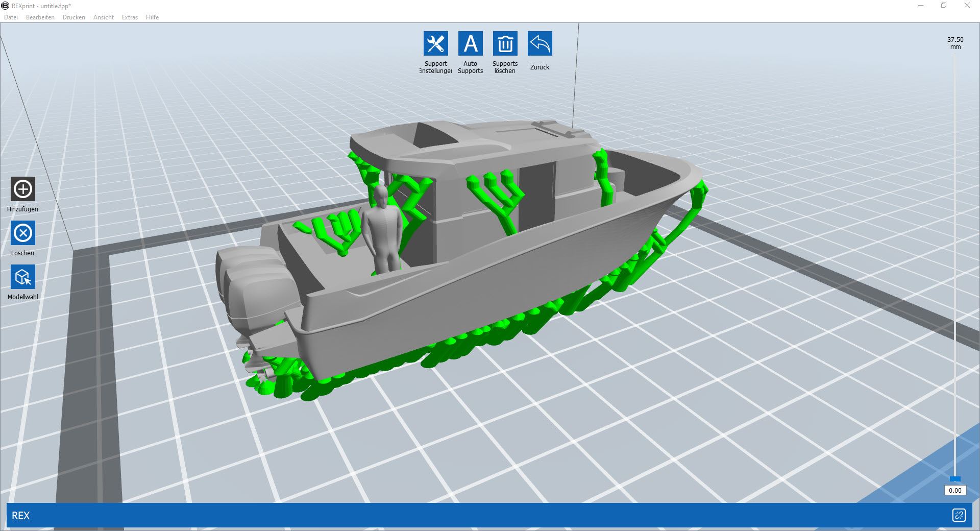The image size is (980, 531).
Task: Click the link icon in bottom bar
Action: [x=959, y=515]
